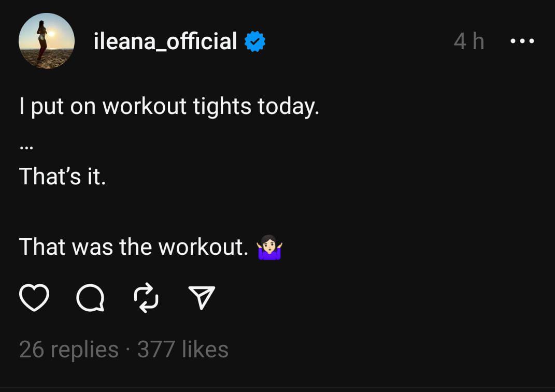Image resolution: width=555 pixels, height=392 pixels.
Task: Click the "That's it." text line
Action: point(62,177)
